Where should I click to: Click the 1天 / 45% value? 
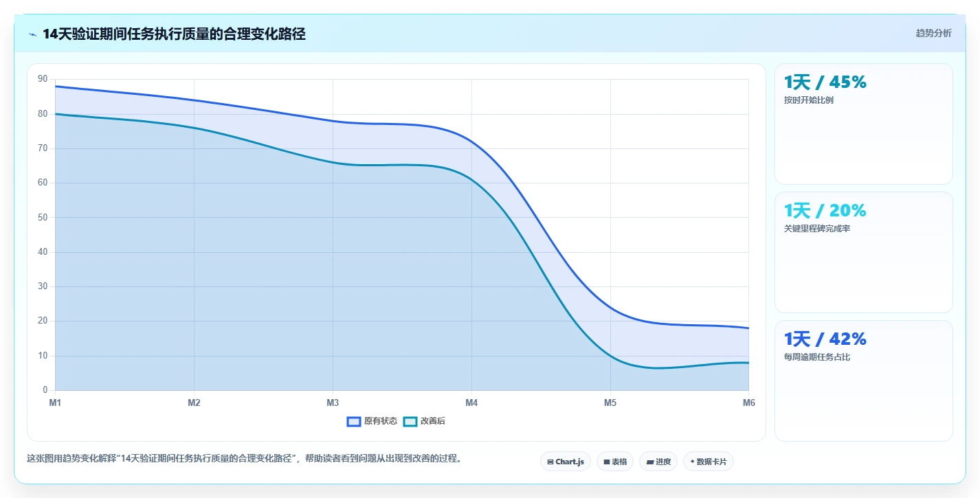point(825,82)
